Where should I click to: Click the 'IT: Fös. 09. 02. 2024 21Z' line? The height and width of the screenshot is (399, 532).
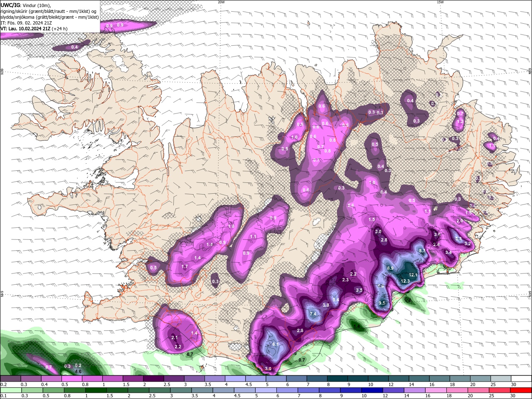click(26, 23)
